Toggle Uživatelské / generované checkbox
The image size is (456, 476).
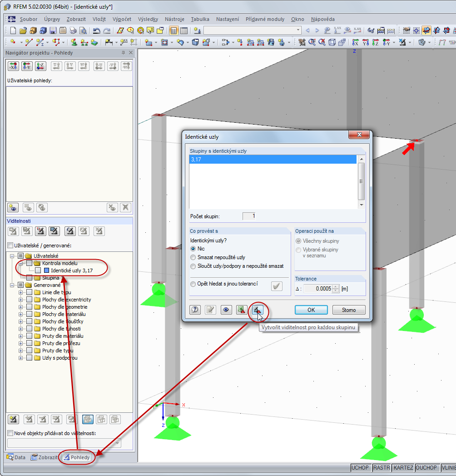[10, 246]
